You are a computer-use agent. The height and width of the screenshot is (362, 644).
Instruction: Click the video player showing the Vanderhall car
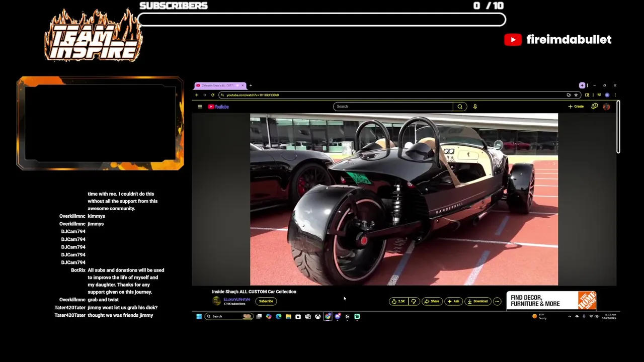[x=404, y=199]
